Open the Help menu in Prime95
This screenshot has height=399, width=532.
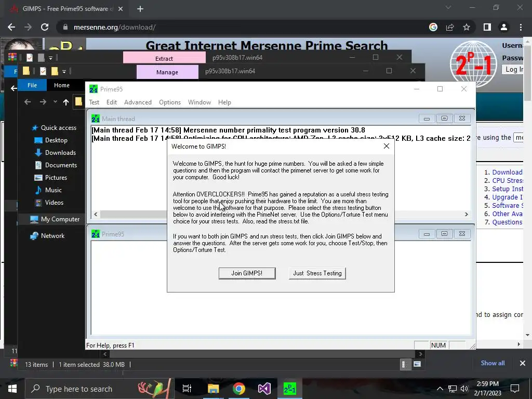[x=224, y=102]
